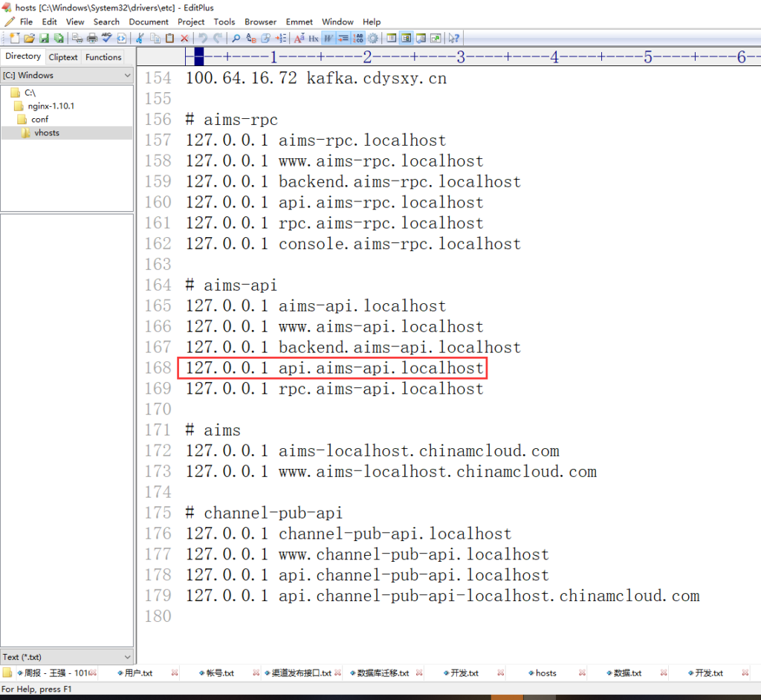Toggle word wrap with the W icon
Viewport: 761px width, 700px height.
point(329,38)
